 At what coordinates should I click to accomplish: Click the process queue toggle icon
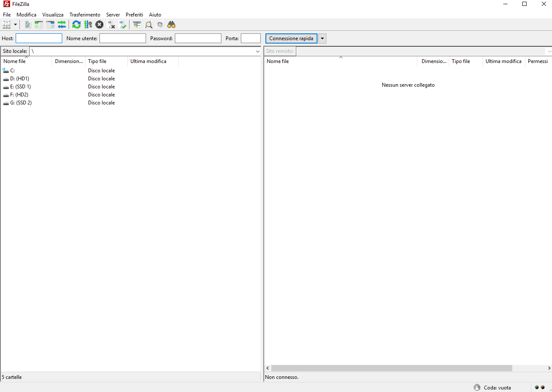[x=88, y=25]
